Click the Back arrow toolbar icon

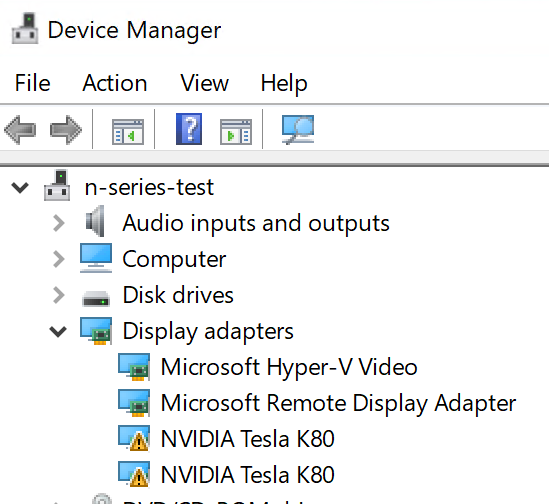point(20,130)
